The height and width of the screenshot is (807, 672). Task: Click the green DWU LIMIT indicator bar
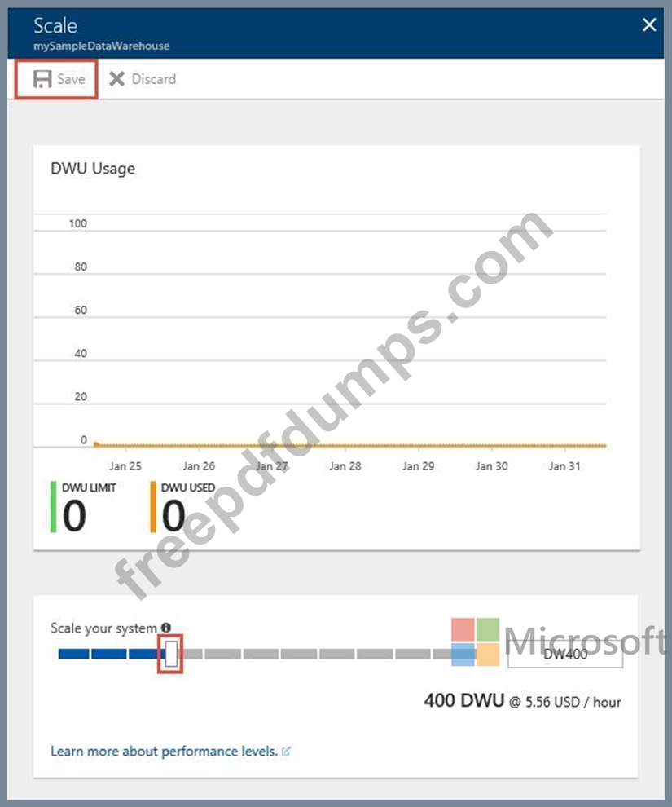pos(54,506)
